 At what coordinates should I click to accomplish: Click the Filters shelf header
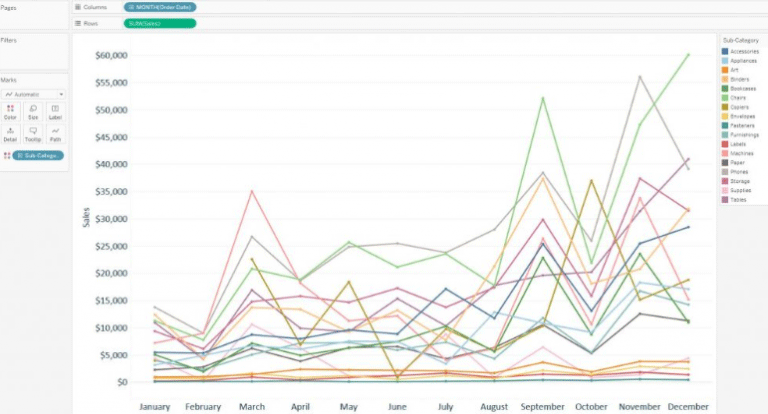point(9,40)
